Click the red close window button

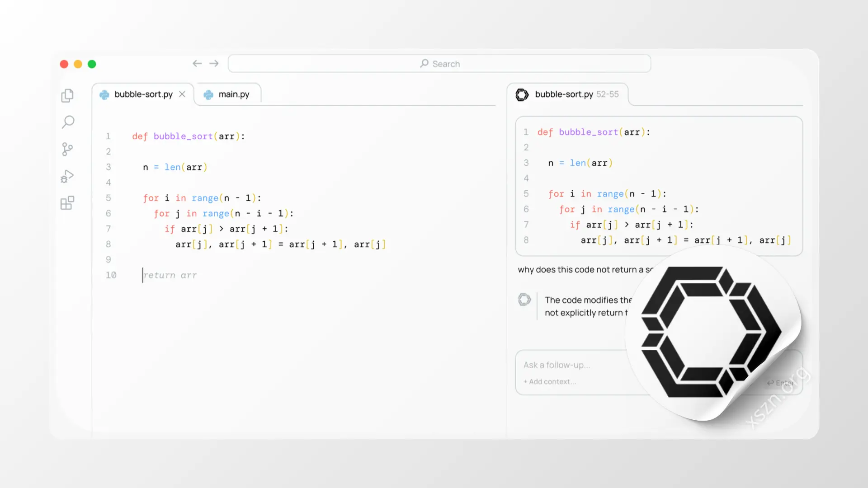pos(64,64)
